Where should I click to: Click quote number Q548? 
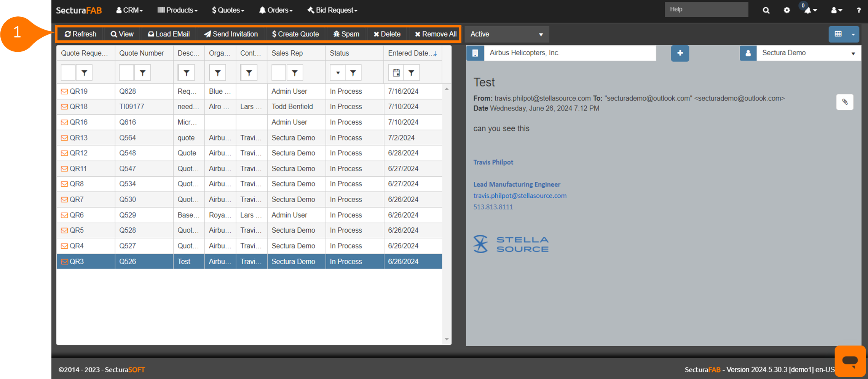click(128, 153)
